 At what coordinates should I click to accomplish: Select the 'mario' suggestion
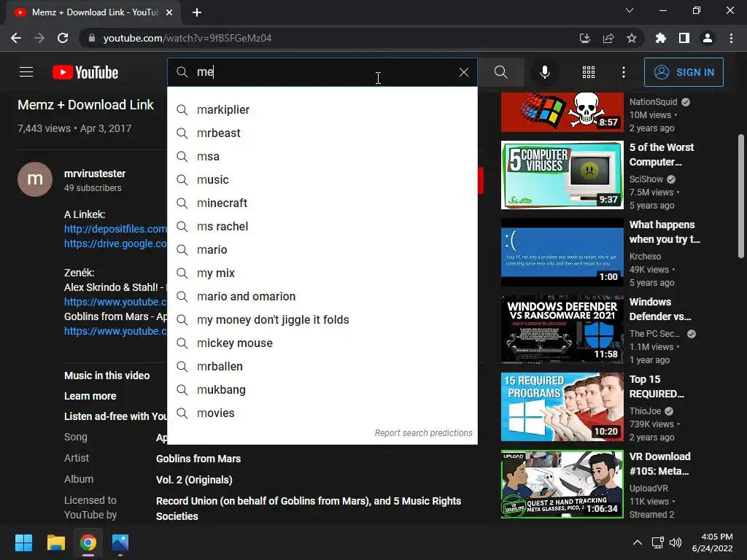(322, 250)
